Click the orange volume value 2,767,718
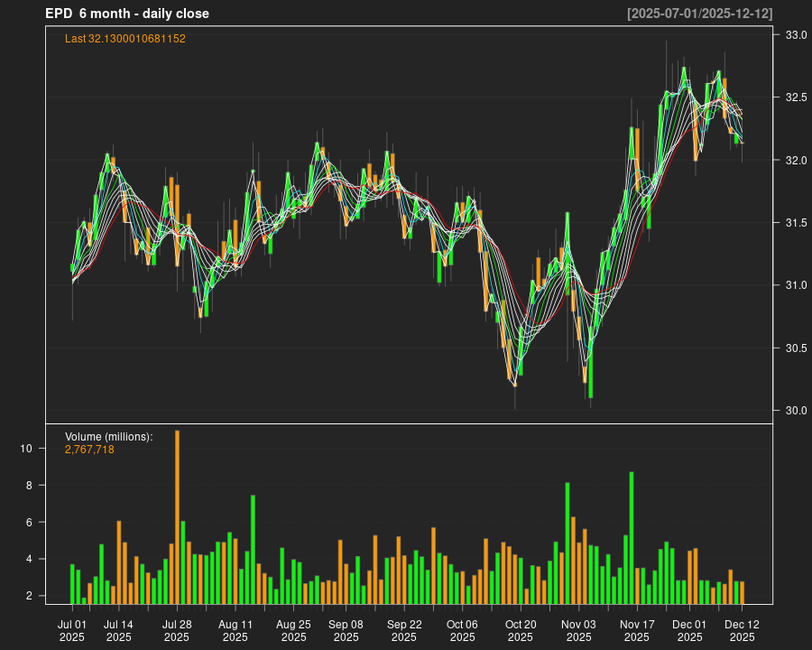 coord(89,450)
